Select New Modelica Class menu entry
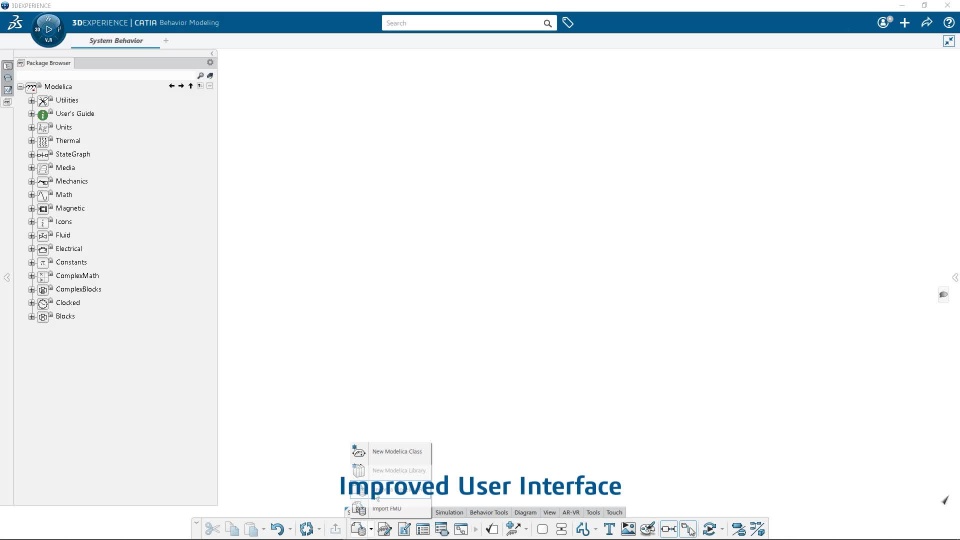 (391, 452)
